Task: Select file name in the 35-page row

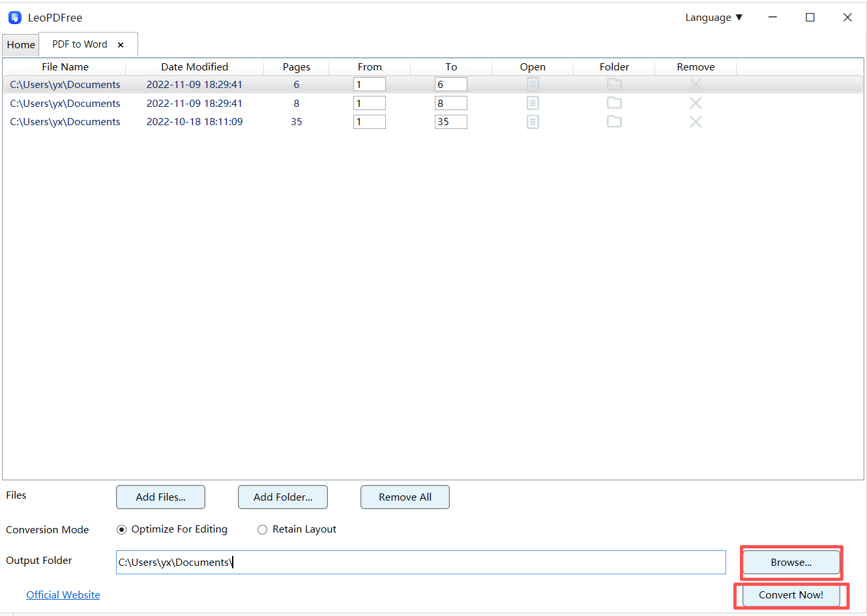Action: coord(65,122)
